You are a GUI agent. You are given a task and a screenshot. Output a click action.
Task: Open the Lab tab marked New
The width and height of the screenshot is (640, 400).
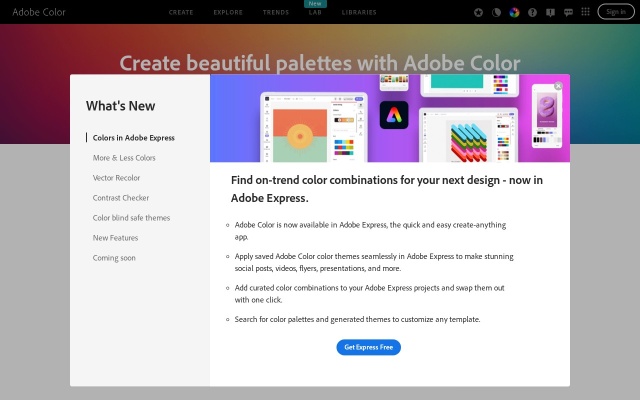click(x=315, y=12)
